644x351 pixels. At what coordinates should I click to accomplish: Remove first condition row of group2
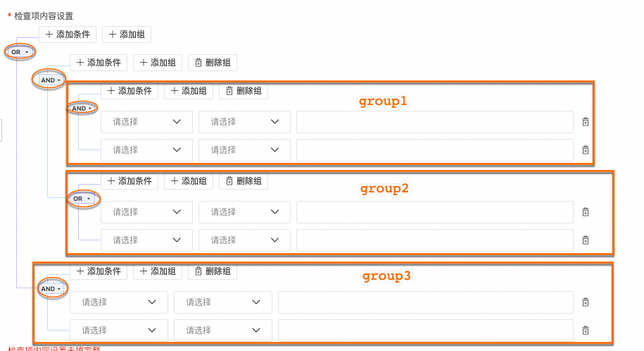(x=585, y=212)
